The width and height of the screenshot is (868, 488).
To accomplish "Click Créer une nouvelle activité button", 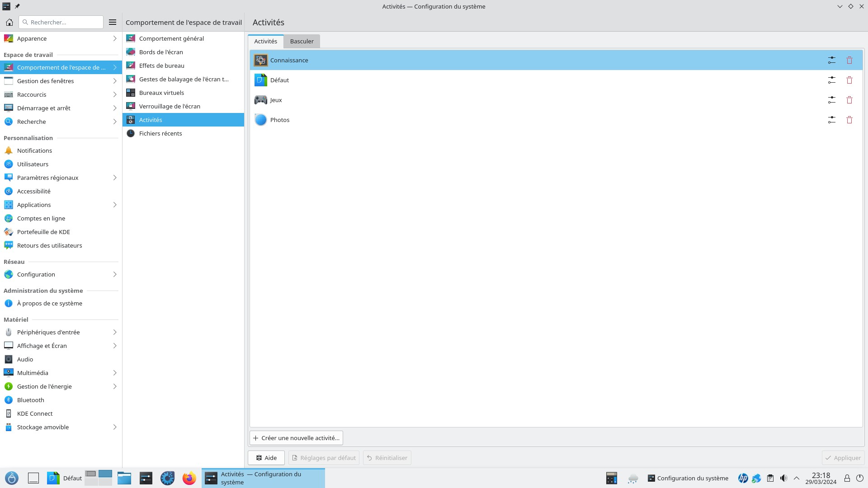I will click(x=296, y=438).
